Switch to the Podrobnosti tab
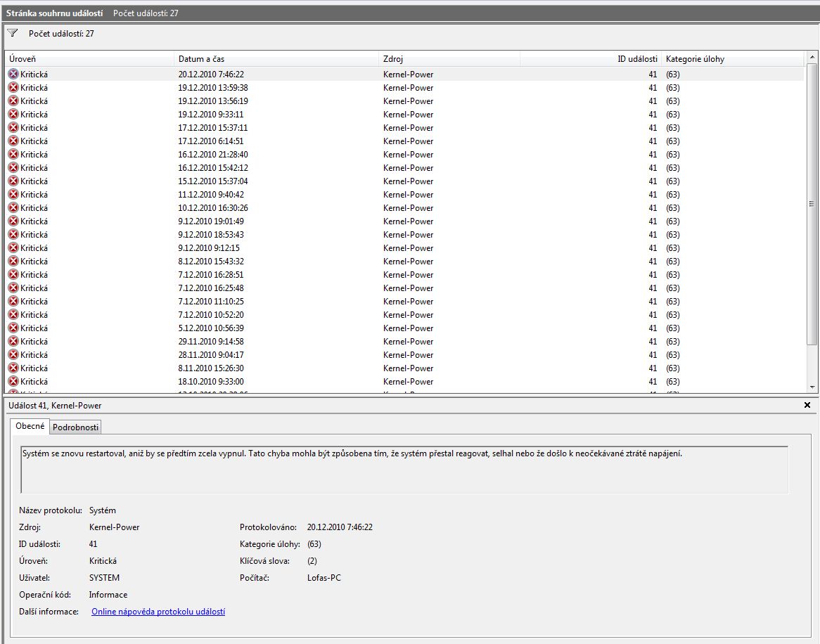820x644 pixels. tap(75, 427)
